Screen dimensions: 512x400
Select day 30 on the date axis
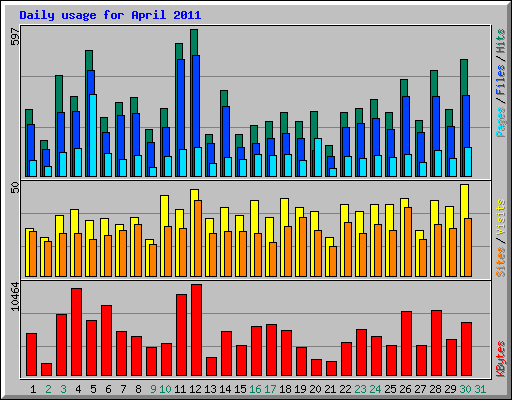[465, 389]
